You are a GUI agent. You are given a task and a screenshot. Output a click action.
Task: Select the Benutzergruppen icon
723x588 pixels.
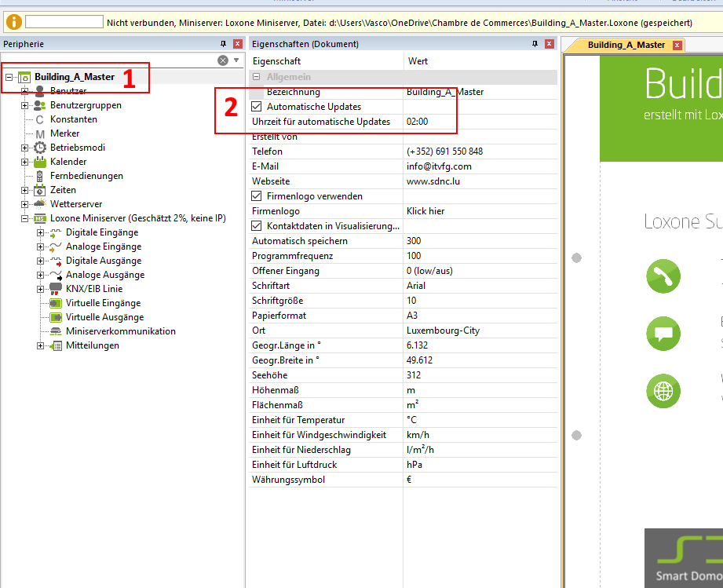tap(40, 105)
